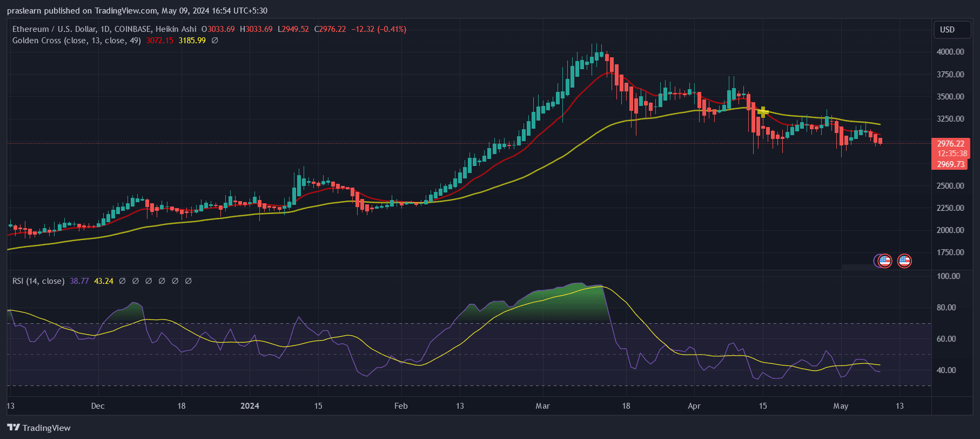This screenshot has height=439, width=980.
Task: Click the 60.00 RSI axis label
Action: pyautogui.click(x=947, y=339)
